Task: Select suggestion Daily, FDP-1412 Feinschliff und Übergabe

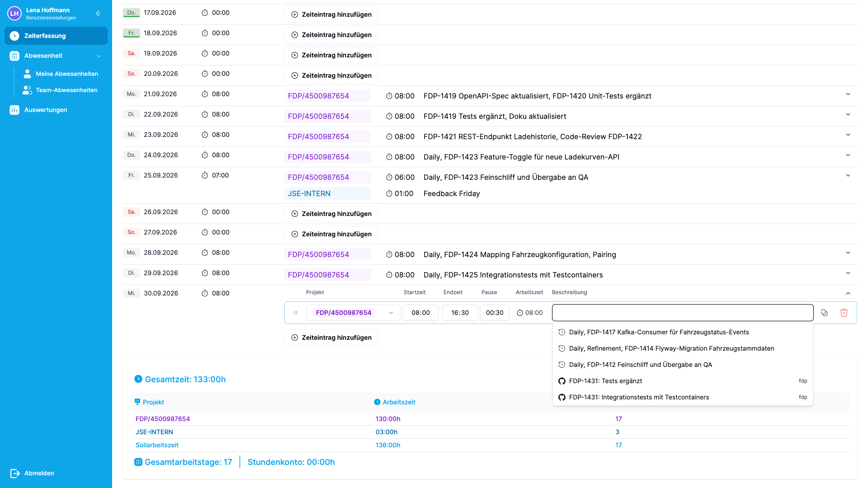Action: click(683, 365)
